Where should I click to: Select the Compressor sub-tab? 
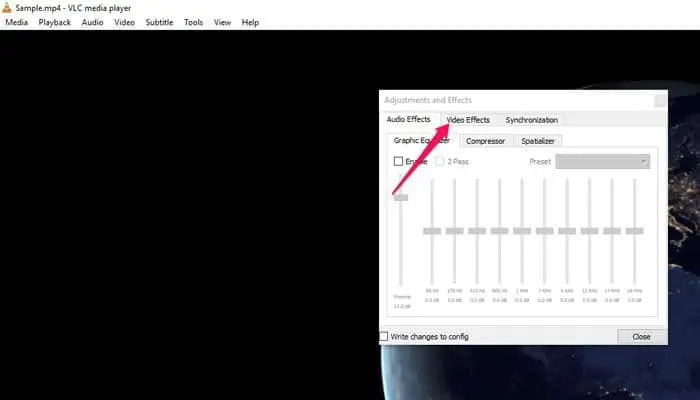click(x=486, y=141)
